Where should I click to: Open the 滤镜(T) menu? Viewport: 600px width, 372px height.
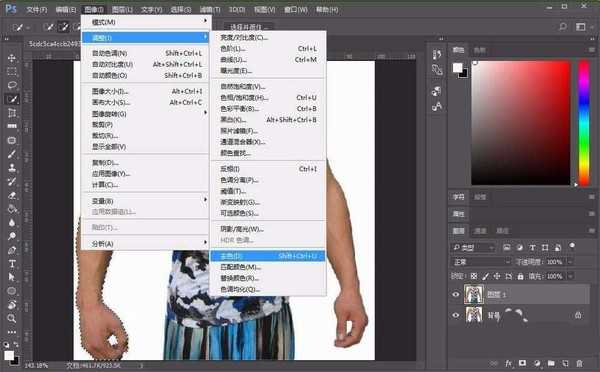[x=210, y=9]
